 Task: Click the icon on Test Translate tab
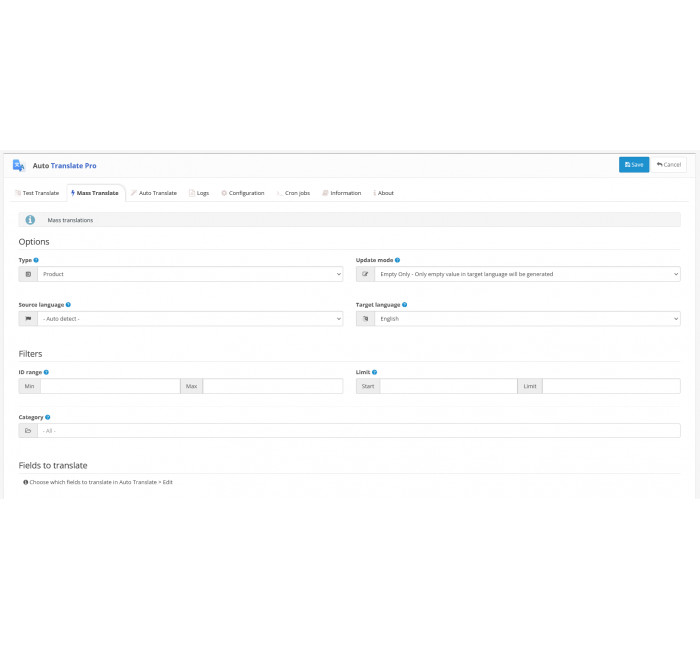pyautogui.click(x=18, y=193)
